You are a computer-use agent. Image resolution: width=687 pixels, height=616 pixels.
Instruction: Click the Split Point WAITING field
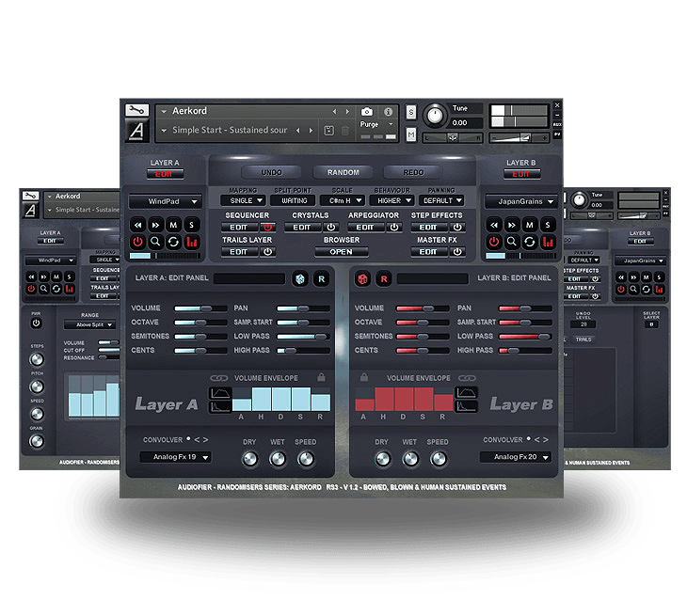click(x=295, y=200)
